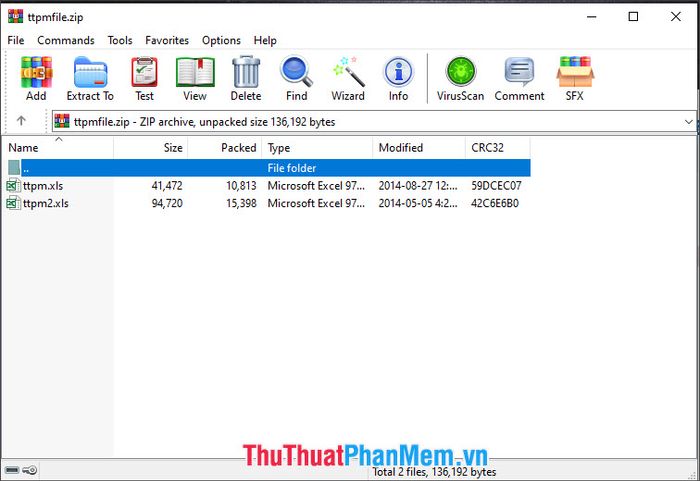Click the File folder type text
The width and height of the screenshot is (700, 481).
pos(292,168)
